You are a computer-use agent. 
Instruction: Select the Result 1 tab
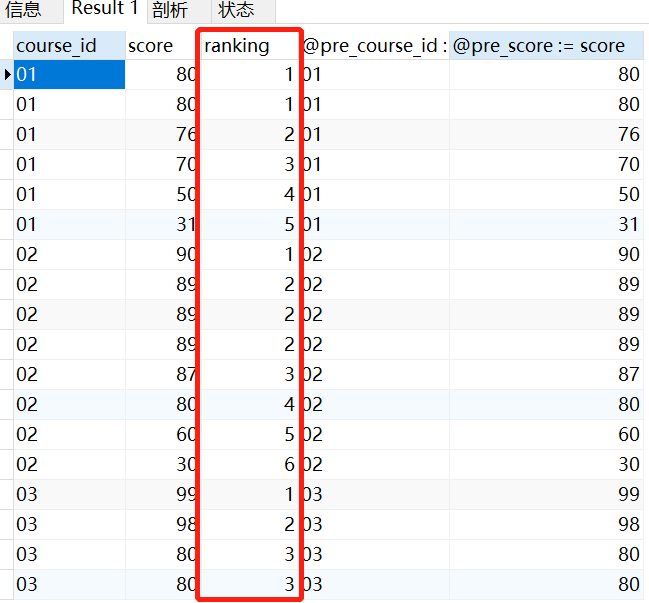(105, 9)
